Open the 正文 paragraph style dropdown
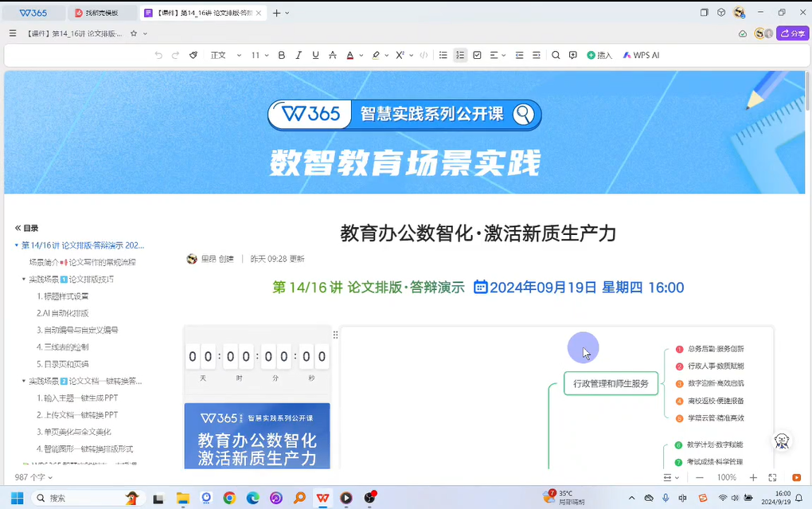Screen dimensions: 812x509 point(225,56)
